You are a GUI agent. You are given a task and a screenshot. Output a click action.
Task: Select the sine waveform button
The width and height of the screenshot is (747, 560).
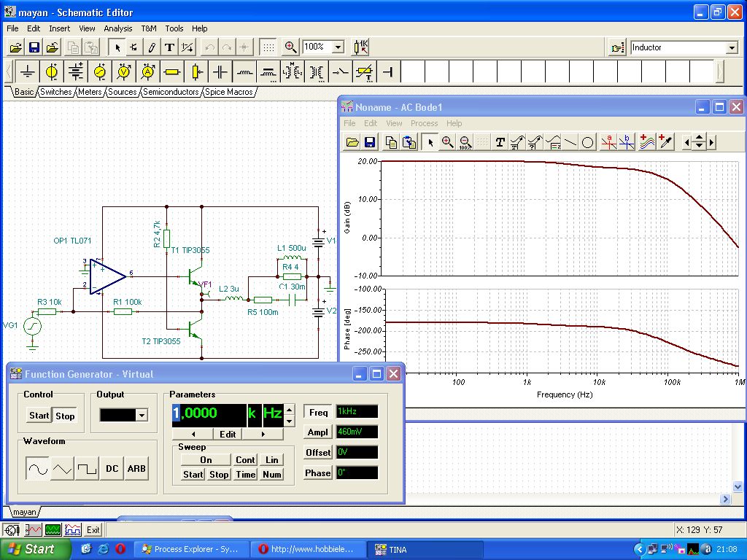click(x=38, y=469)
